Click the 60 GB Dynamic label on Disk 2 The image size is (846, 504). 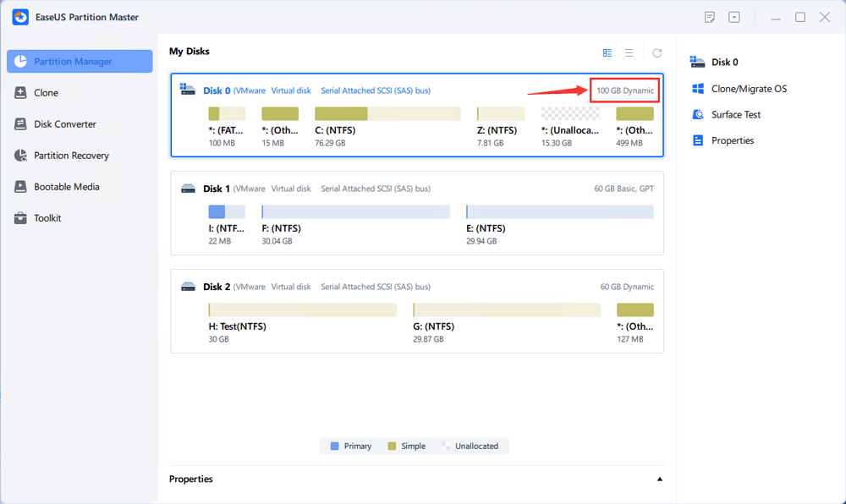pyautogui.click(x=627, y=287)
